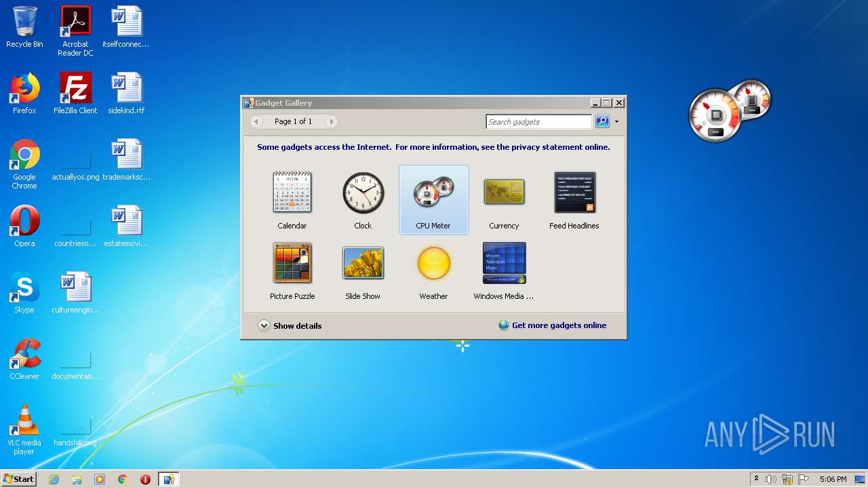Screen dimensions: 868x488
Task: Launch Internet Explorer from taskbar
Action: tap(54, 479)
